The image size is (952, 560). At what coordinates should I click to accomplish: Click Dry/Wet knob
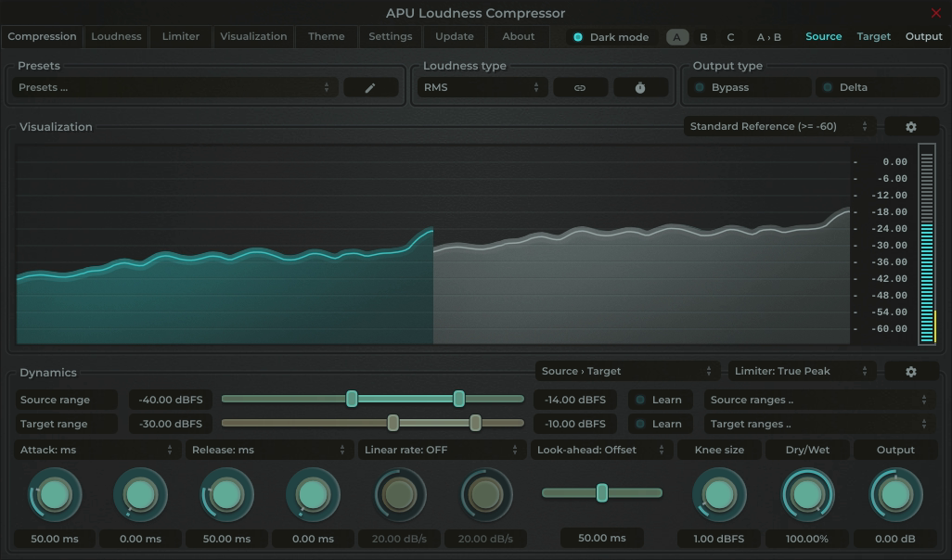[807, 495]
